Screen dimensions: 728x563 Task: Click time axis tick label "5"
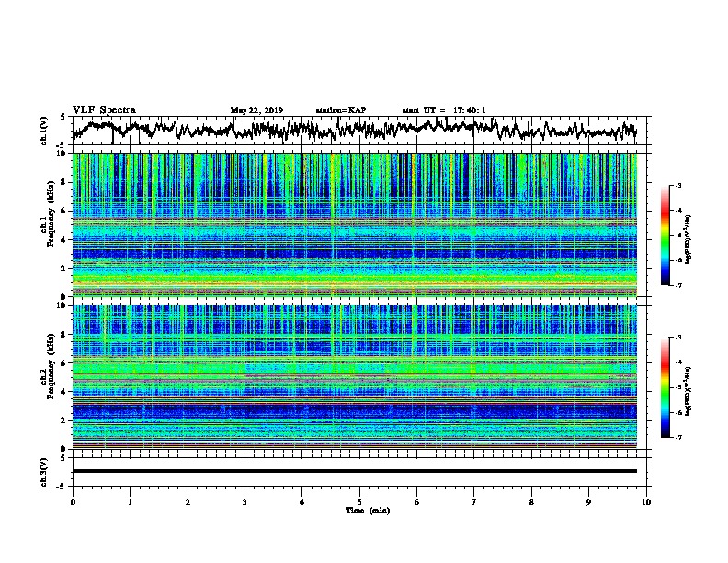(359, 502)
